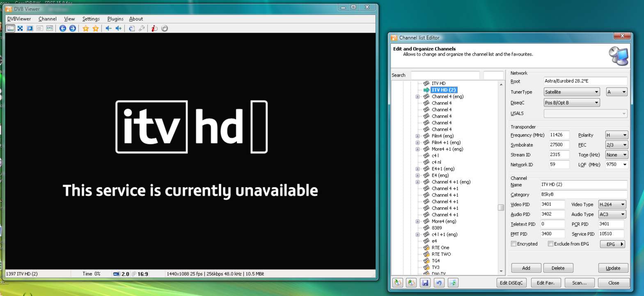Expand the Film4 (eng) tree node

coord(417,136)
